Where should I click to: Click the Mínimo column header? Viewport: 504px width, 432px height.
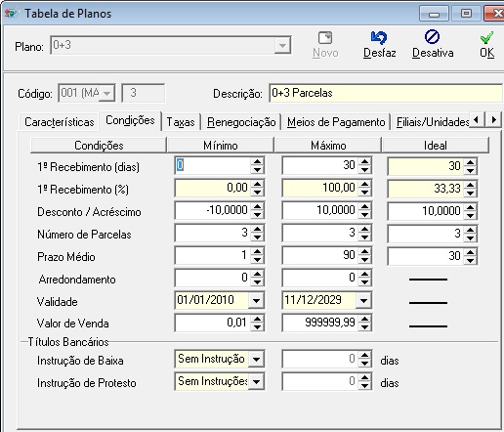[221, 146]
